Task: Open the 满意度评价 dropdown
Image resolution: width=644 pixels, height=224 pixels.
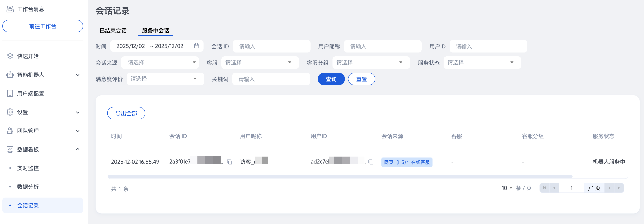Action: point(165,79)
